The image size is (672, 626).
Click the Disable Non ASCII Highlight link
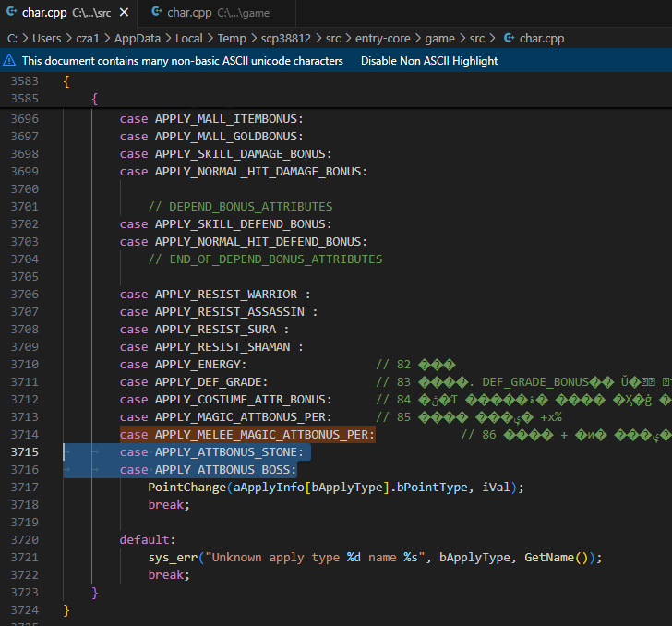coord(428,61)
